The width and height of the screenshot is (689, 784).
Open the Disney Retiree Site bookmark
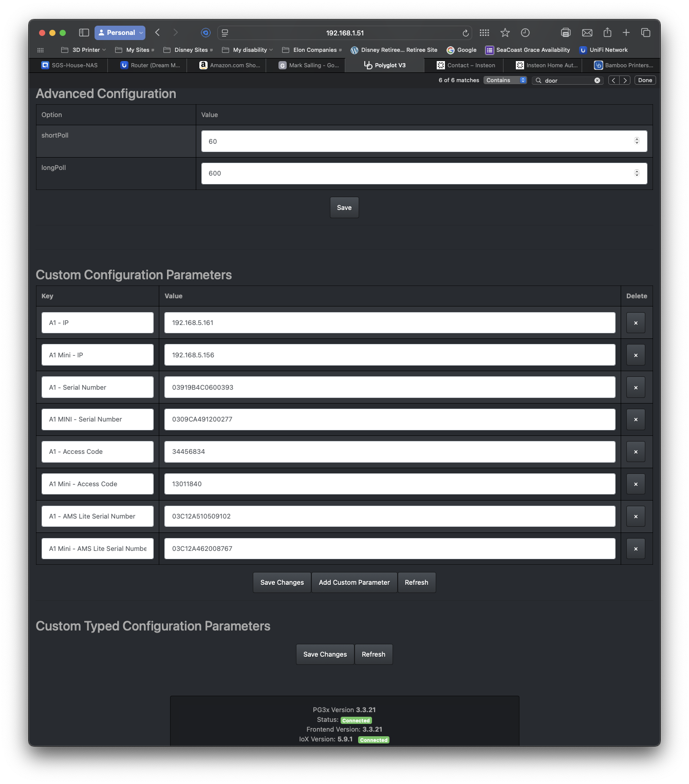coord(394,50)
